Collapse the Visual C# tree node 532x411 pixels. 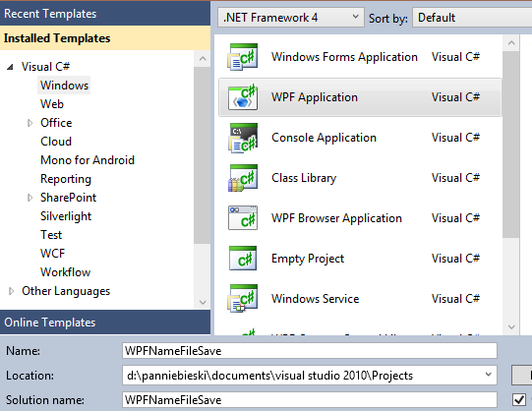[10, 67]
